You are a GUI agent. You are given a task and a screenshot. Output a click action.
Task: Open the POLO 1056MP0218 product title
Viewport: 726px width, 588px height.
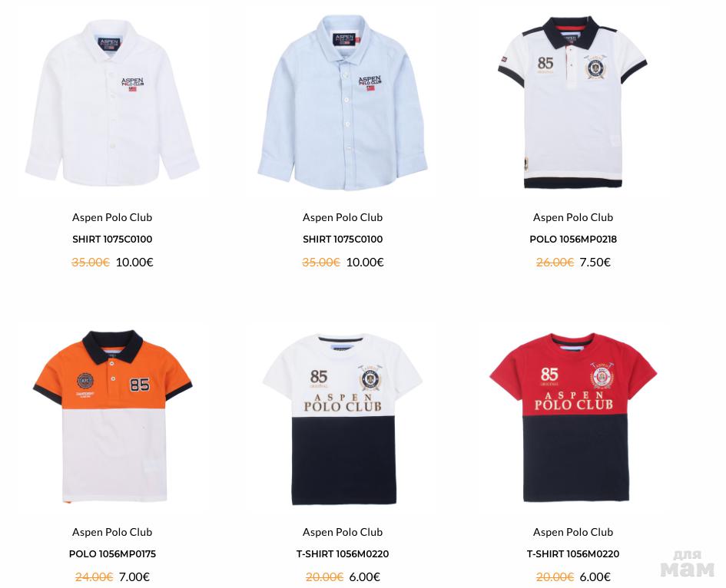(x=573, y=239)
